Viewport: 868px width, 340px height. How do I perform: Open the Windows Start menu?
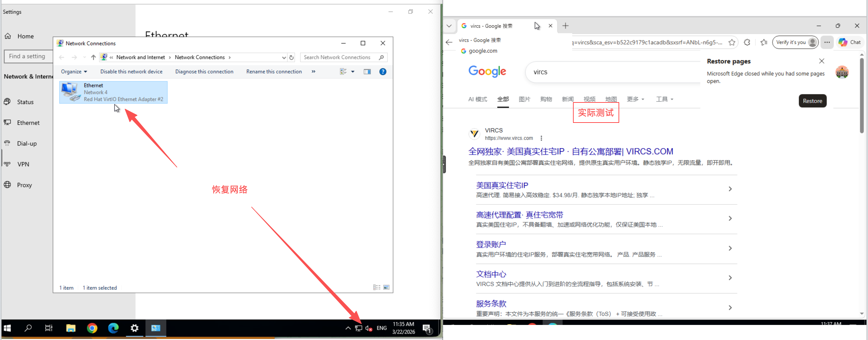7,328
